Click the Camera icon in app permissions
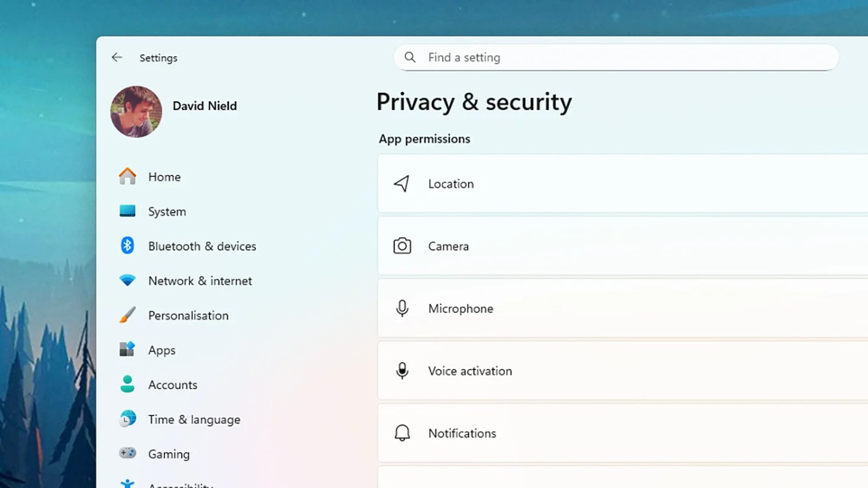This screenshot has height=488, width=868. pos(402,246)
